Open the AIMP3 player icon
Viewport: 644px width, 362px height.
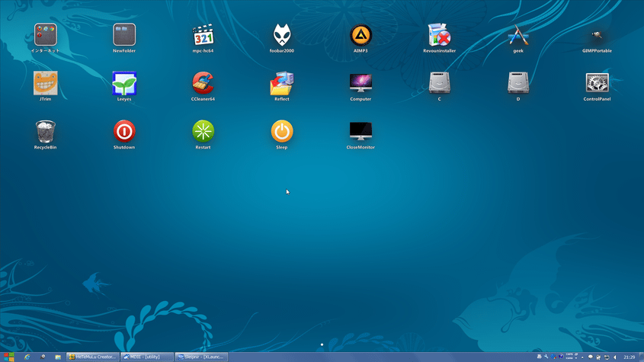[x=360, y=35]
